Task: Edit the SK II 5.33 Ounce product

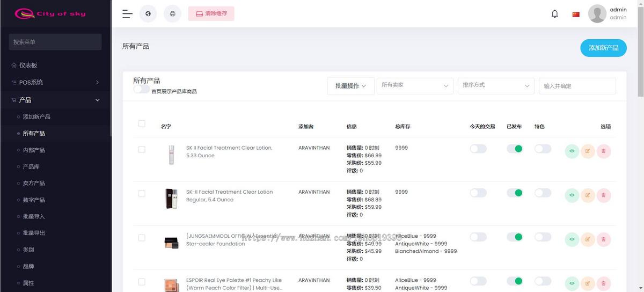Action: [588, 151]
